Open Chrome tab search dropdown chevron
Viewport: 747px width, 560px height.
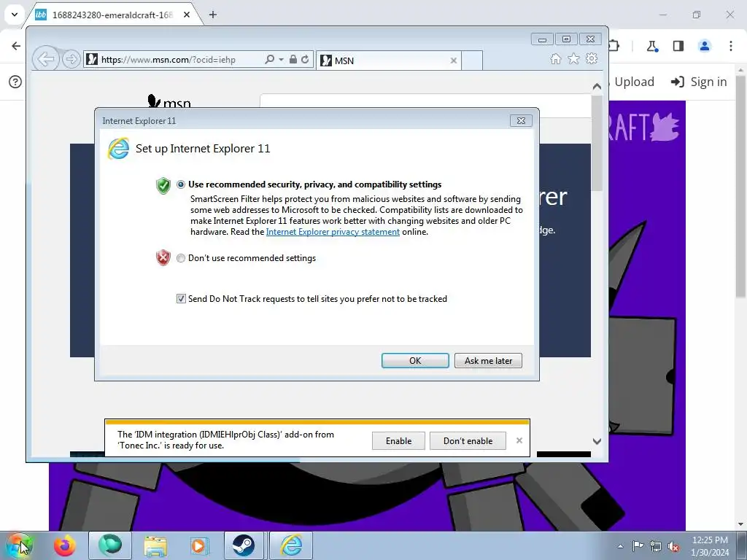pos(15,15)
